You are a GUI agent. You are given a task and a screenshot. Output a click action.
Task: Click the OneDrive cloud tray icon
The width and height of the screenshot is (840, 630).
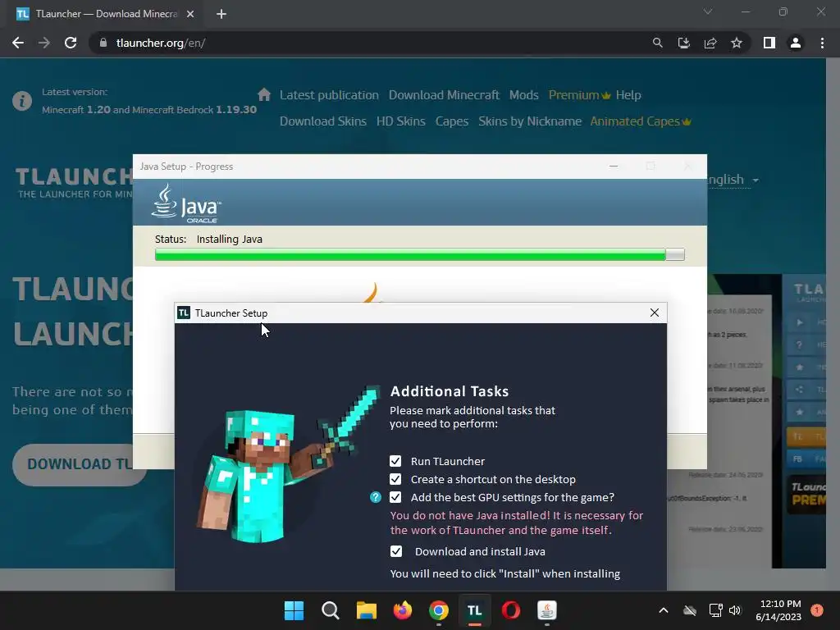(x=690, y=610)
